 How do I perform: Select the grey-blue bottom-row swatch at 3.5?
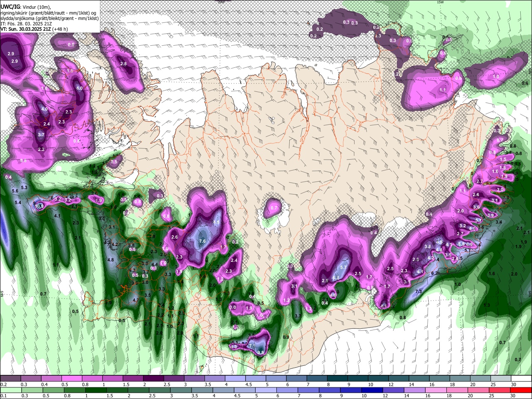(202, 390)
